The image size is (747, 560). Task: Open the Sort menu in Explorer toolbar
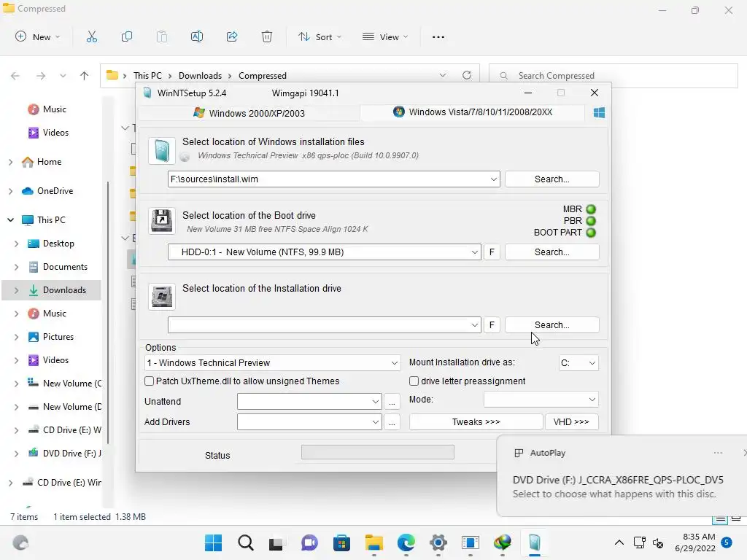320,36
